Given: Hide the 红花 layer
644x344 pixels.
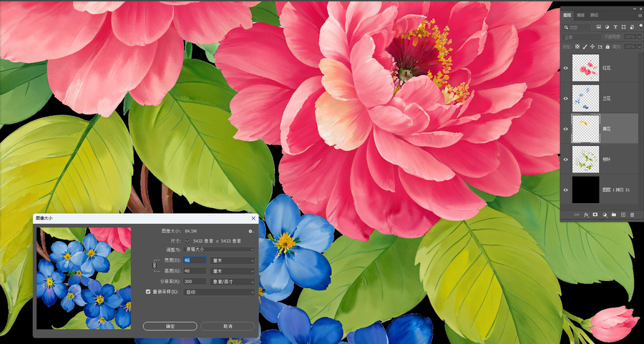Looking at the screenshot, I should click(x=566, y=68).
